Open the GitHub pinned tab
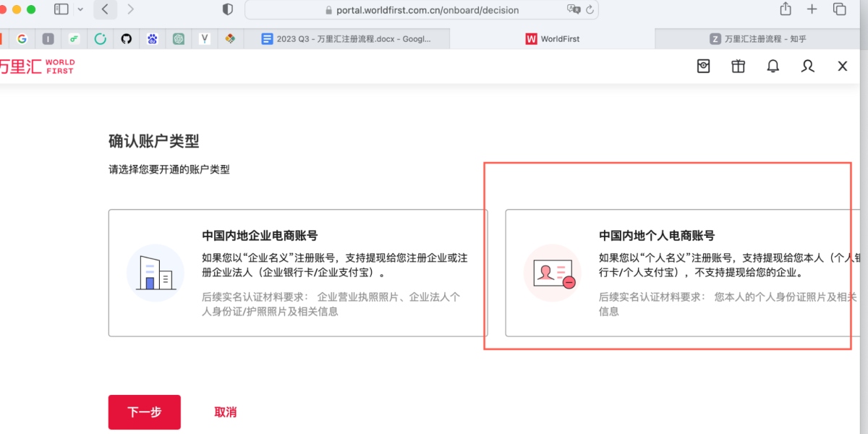 (x=127, y=39)
